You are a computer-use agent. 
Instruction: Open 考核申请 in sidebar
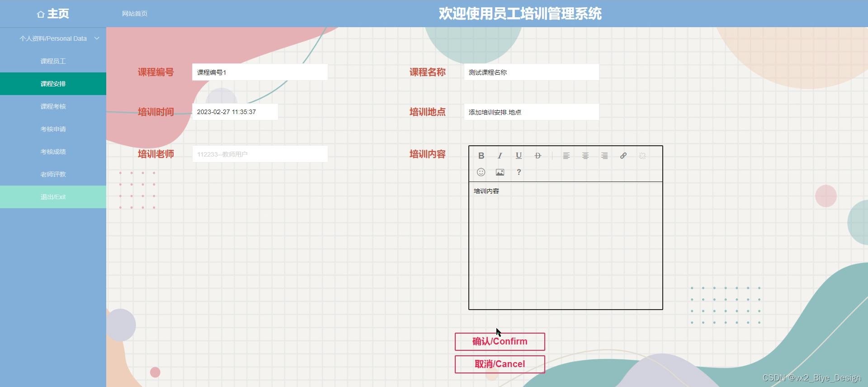coord(53,129)
